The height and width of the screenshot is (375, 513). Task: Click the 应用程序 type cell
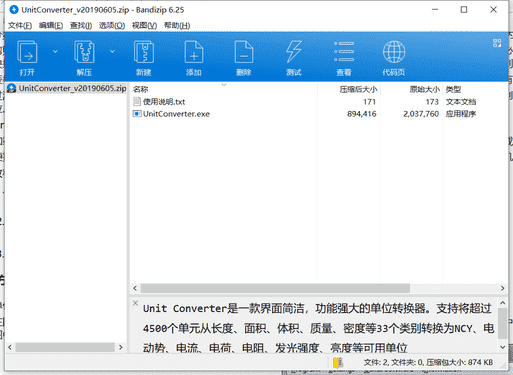click(x=461, y=114)
